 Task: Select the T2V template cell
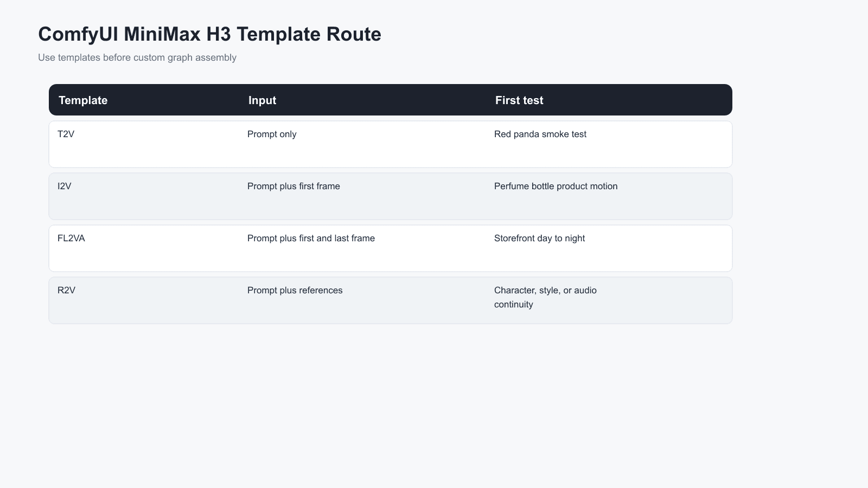point(66,134)
